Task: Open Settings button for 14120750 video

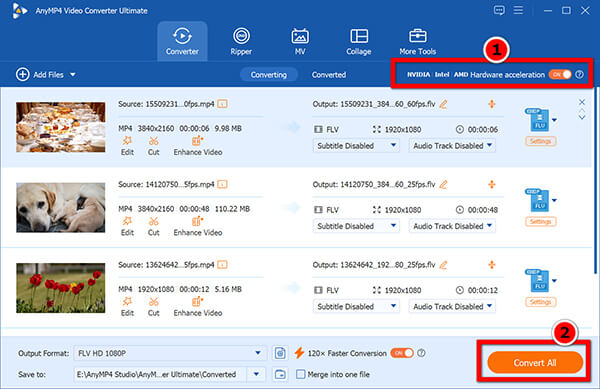Action: [540, 221]
